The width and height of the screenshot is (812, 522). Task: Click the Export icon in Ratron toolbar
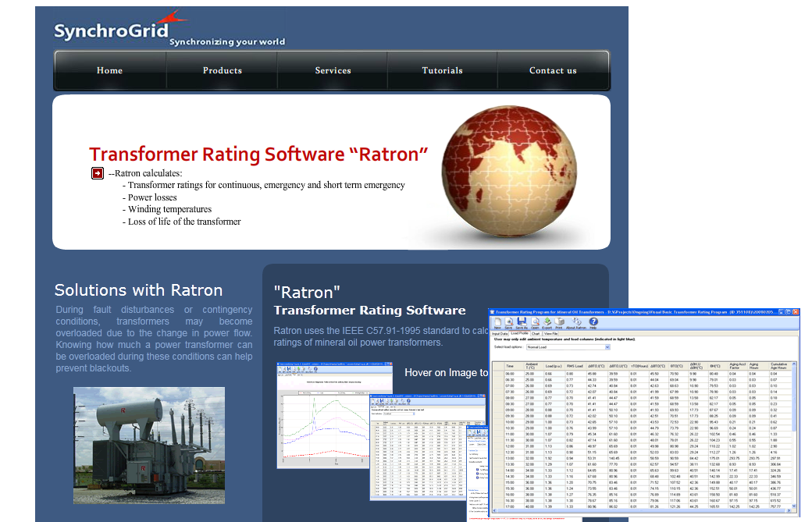pos(547,321)
